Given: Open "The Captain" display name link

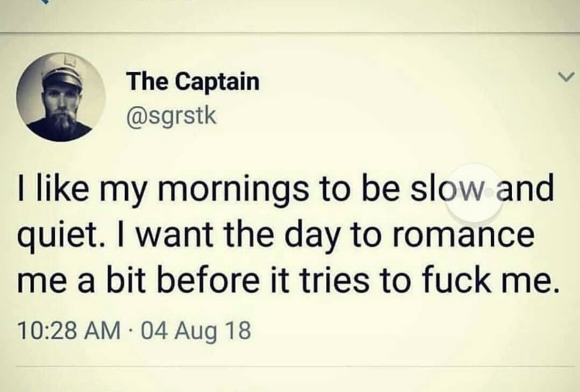Looking at the screenshot, I should (x=193, y=81).
